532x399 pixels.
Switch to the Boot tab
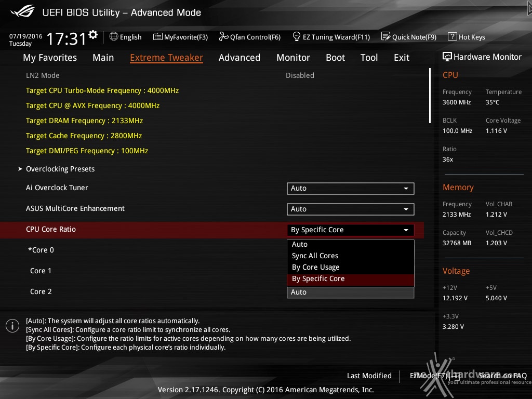click(x=335, y=58)
